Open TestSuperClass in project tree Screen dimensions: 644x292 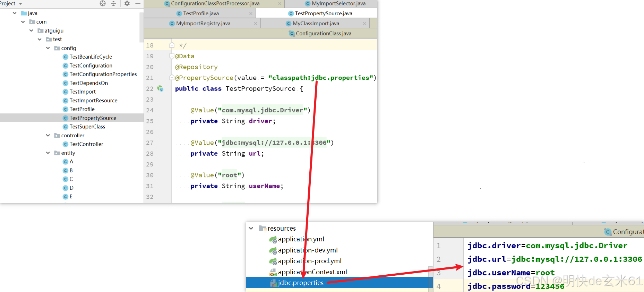[x=84, y=127]
